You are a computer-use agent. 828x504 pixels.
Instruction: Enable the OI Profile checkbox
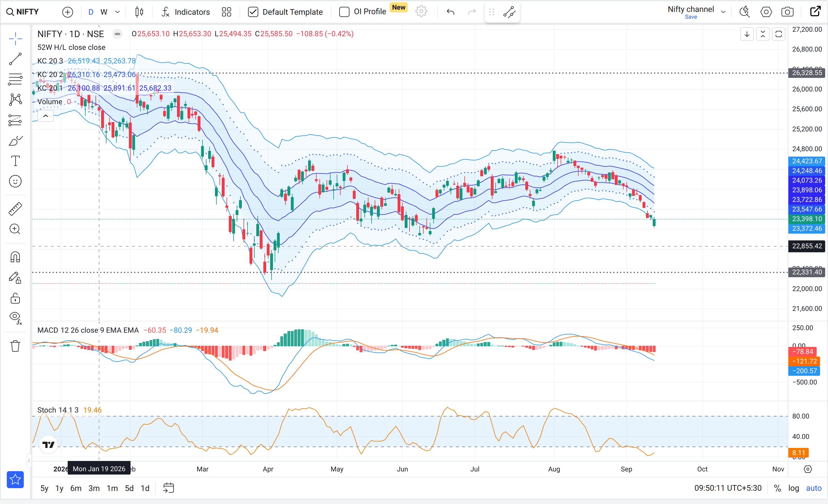tap(344, 12)
